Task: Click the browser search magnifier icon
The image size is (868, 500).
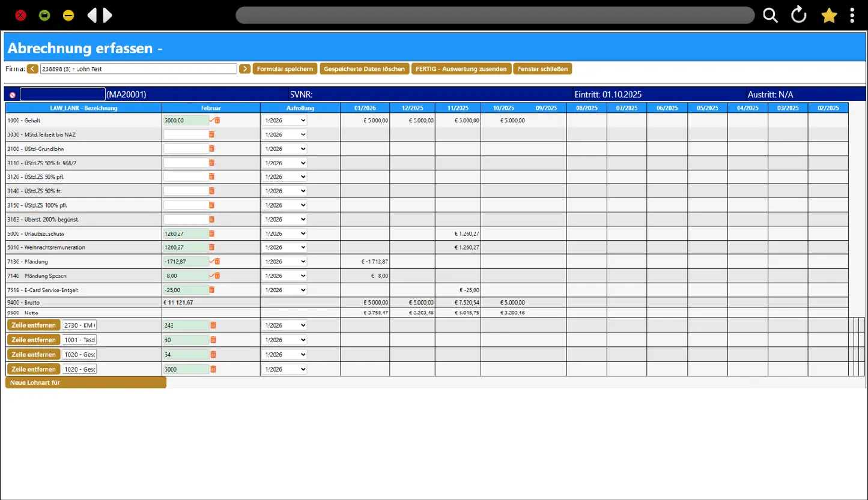Action: point(771,16)
